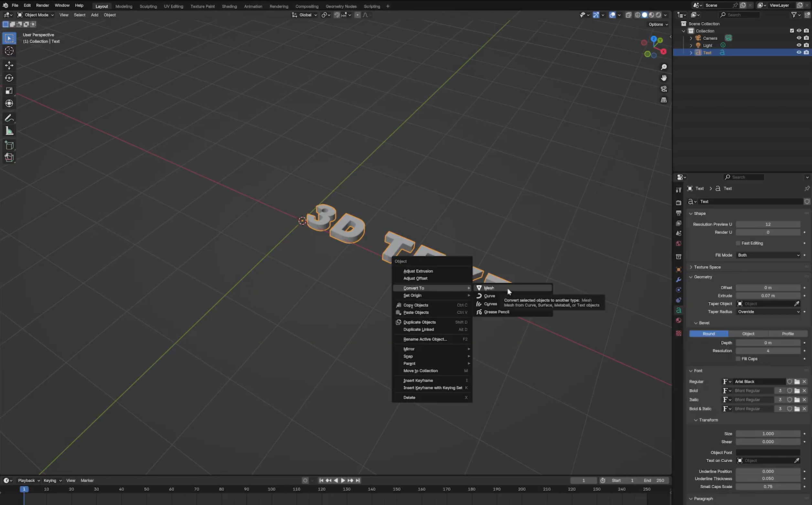This screenshot has height=505, width=812.
Task: Click the Resolution Preview U slider
Action: click(x=768, y=224)
